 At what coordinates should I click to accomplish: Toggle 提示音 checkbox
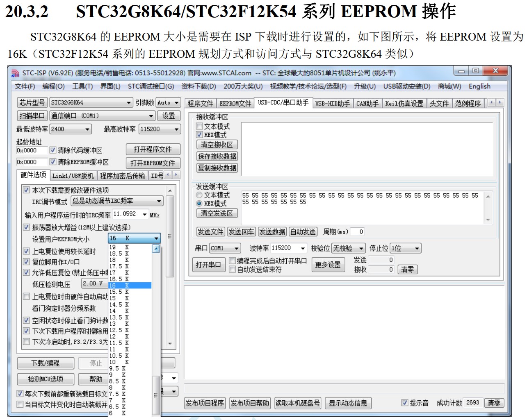[405, 403]
